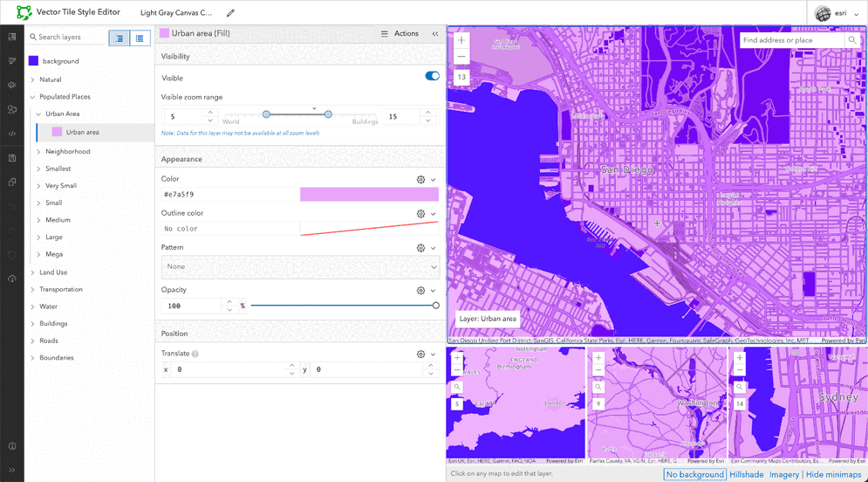
Task: Open the quick edit pencil icon in sidebar
Action: tap(11, 61)
